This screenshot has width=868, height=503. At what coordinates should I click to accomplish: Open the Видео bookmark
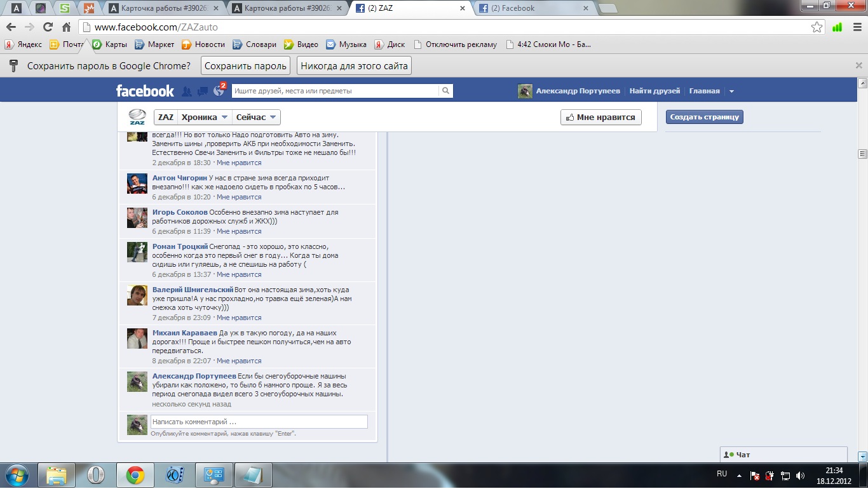(x=301, y=44)
